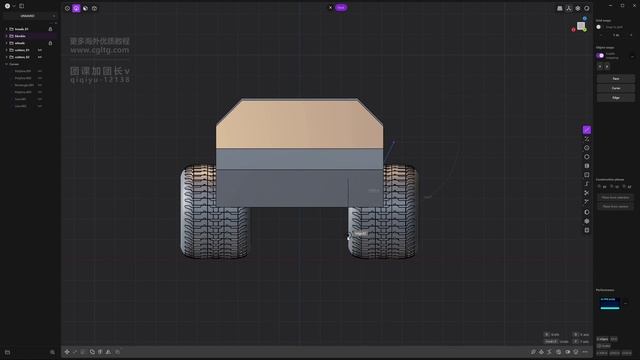This screenshot has width=640, height=360.
Task: Increase grid snap size with plus stepper
Action: (x=631, y=35)
